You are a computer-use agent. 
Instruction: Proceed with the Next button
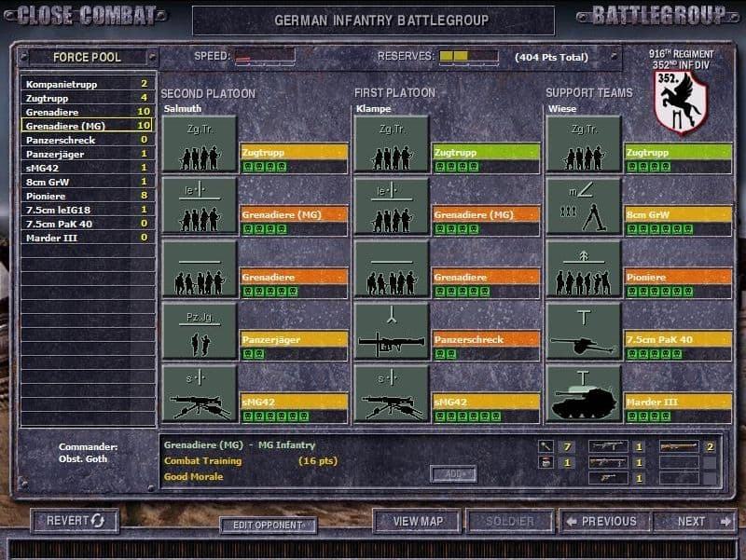click(x=695, y=522)
